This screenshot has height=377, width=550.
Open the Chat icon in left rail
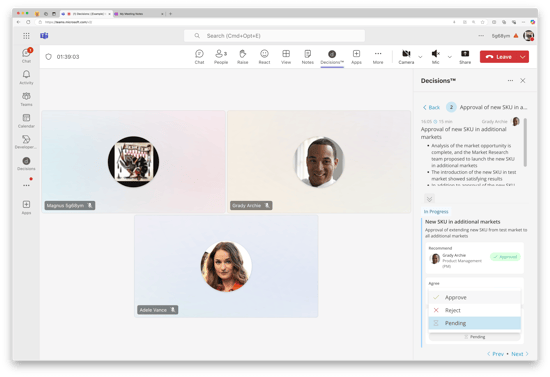(x=26, y=55)
